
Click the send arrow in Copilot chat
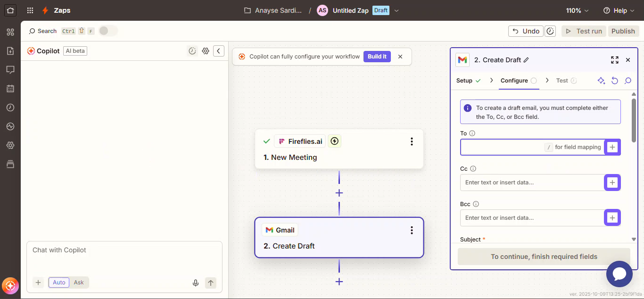(x=211, y=283)
